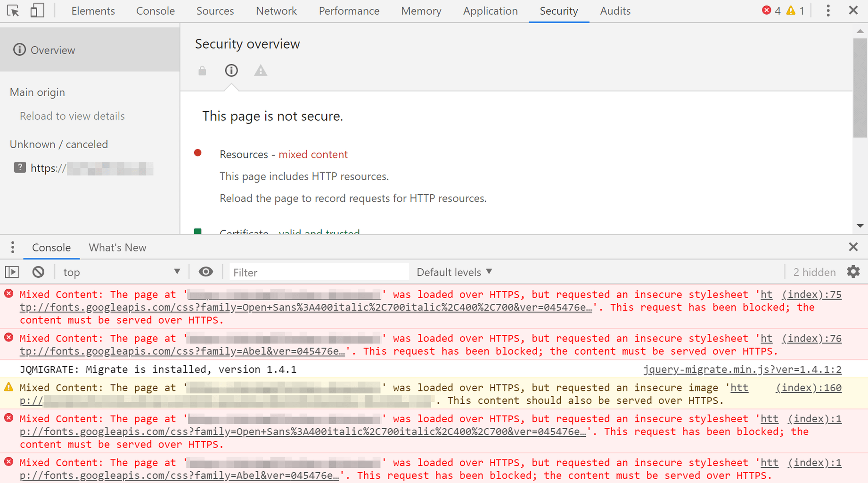
Task: Open the What's New tab
Action: point(117,247)
